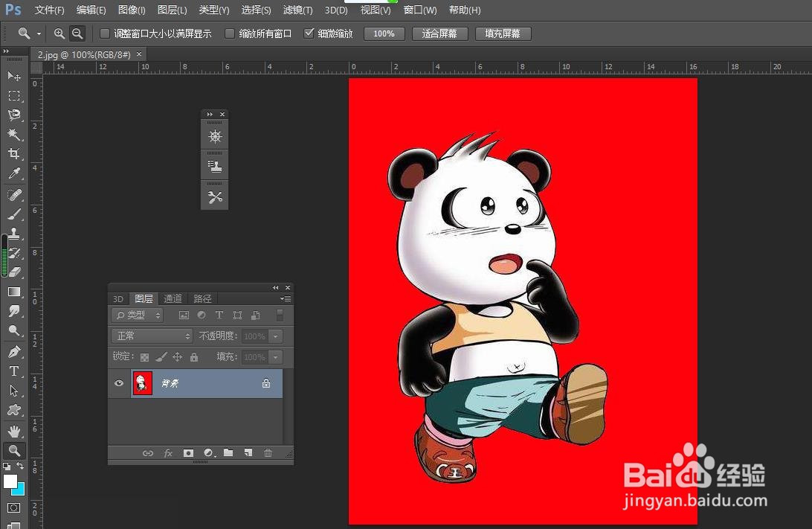Collapse the Layers panel with double arrows
Viewport: 812px width, 529px height.
pos(275,287)
